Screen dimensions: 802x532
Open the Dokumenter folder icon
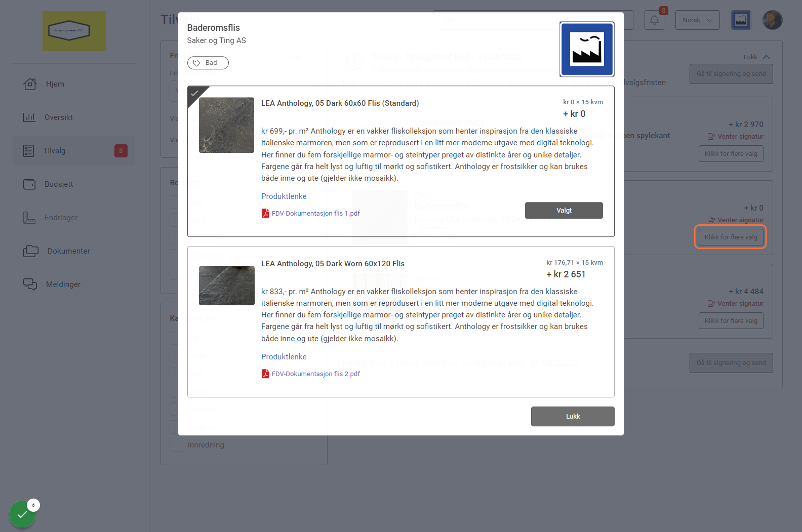click(31, 251)
